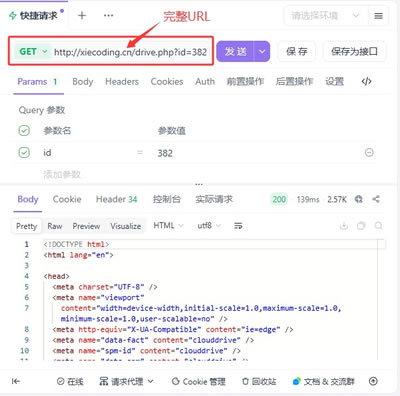
Task: Open the send button dropdown arrow
Action: 262,52
